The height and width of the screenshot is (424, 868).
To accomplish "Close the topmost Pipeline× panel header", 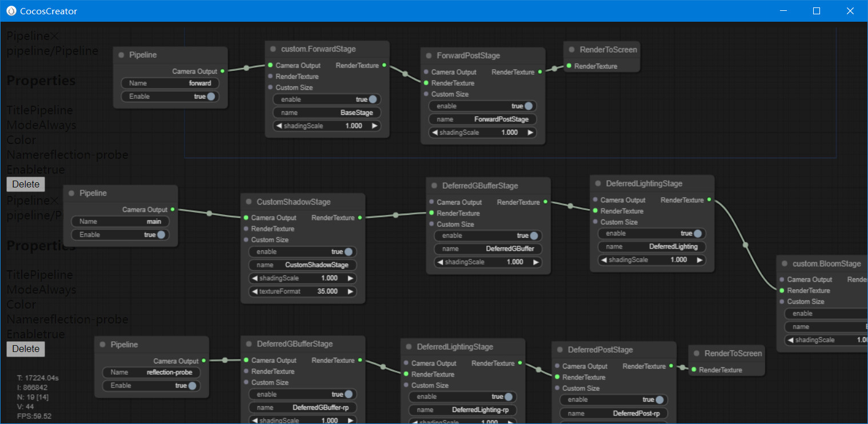I will click(x=54, y=36).
